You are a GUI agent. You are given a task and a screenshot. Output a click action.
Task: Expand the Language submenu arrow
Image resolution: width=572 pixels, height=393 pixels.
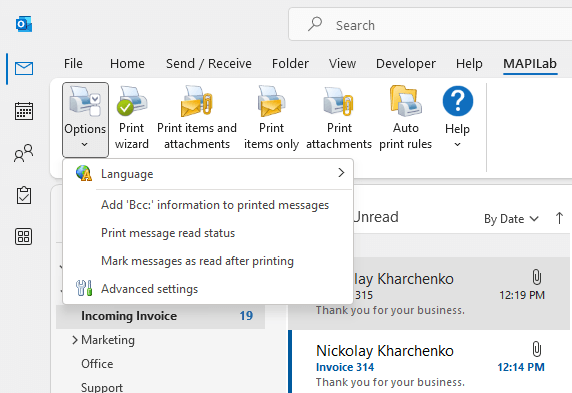[341, 173]
